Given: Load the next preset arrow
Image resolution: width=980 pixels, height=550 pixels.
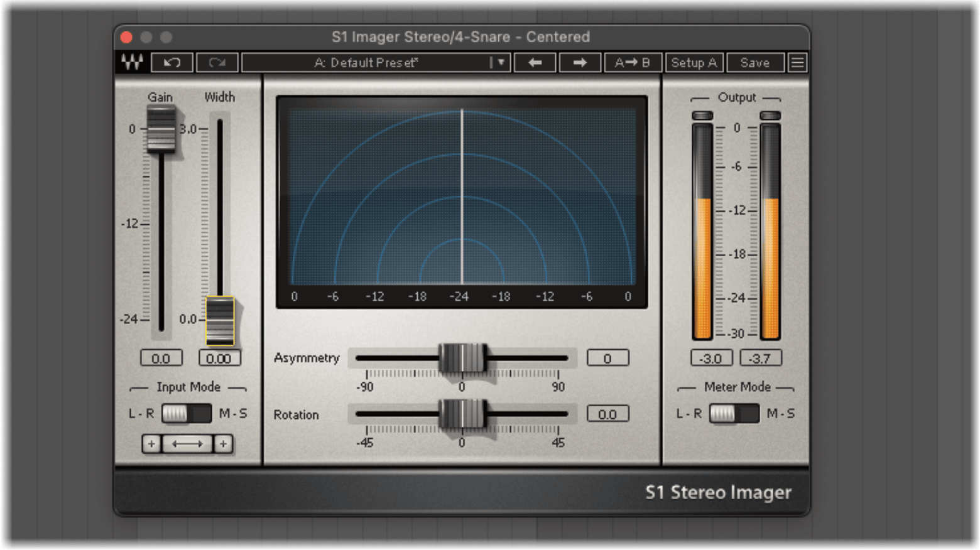Looking at the screenshot, I should click(579, 63).
